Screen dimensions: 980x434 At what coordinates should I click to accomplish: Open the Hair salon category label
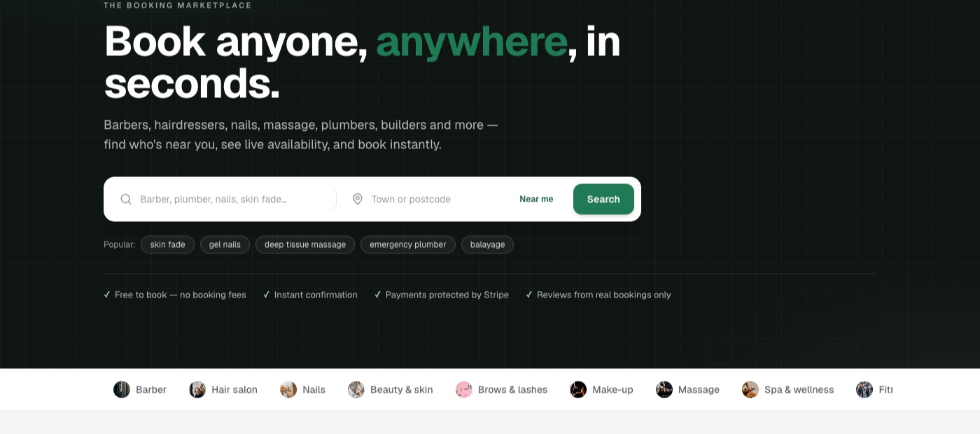click(234, 390)
